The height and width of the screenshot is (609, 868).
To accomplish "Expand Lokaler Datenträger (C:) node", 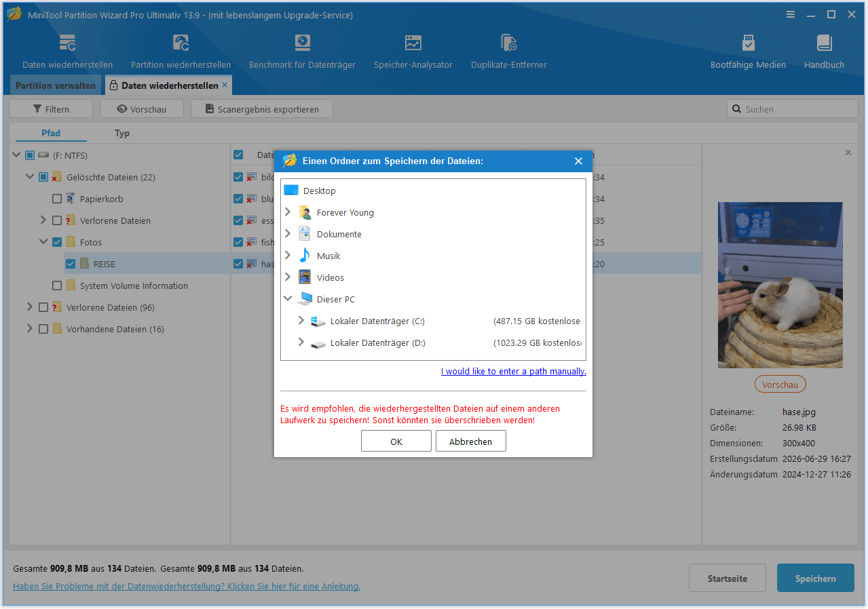I will pyautogui.click(x=301, y=321).
